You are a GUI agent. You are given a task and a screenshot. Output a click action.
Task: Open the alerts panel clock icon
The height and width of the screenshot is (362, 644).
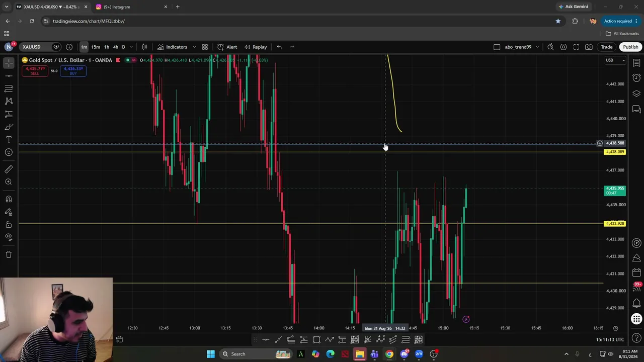[x=636, y=78]
